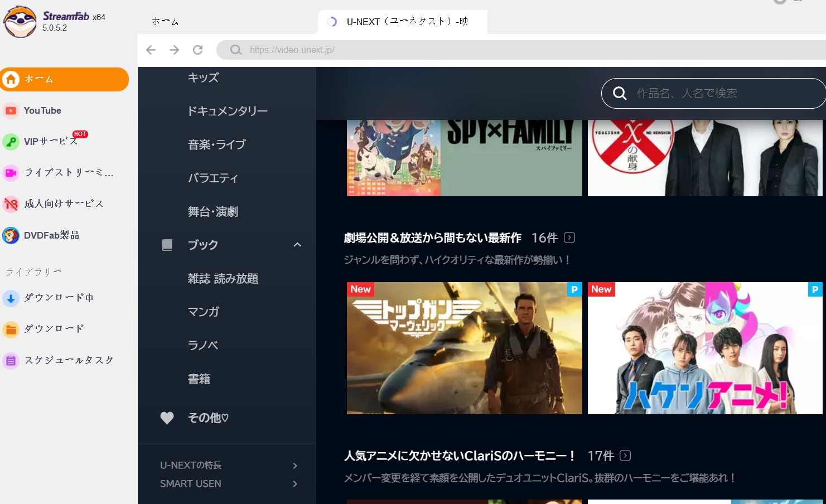Click the orange downloaded folder icon
Screen dimensions: 826x504
(x=11, y=329)
